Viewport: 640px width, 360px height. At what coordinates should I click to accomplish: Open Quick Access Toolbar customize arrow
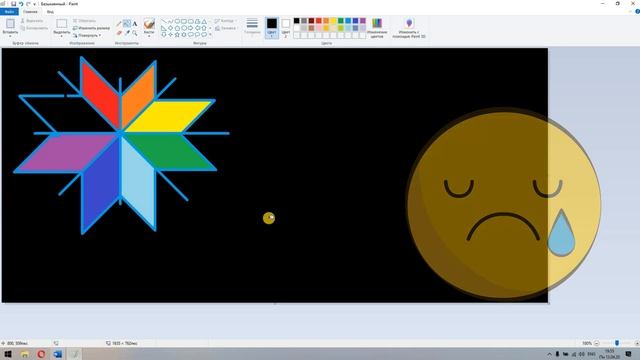click(34, 4)
